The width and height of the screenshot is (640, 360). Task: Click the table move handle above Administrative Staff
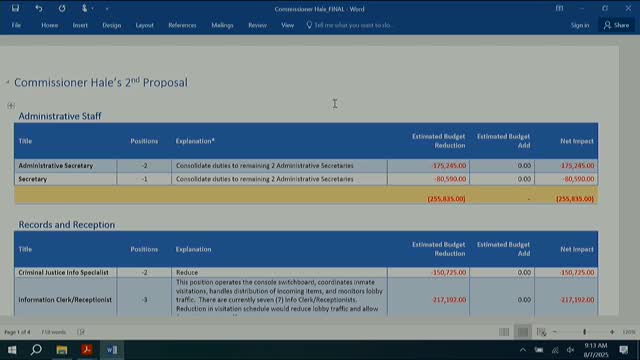click(x=11, y=106)
